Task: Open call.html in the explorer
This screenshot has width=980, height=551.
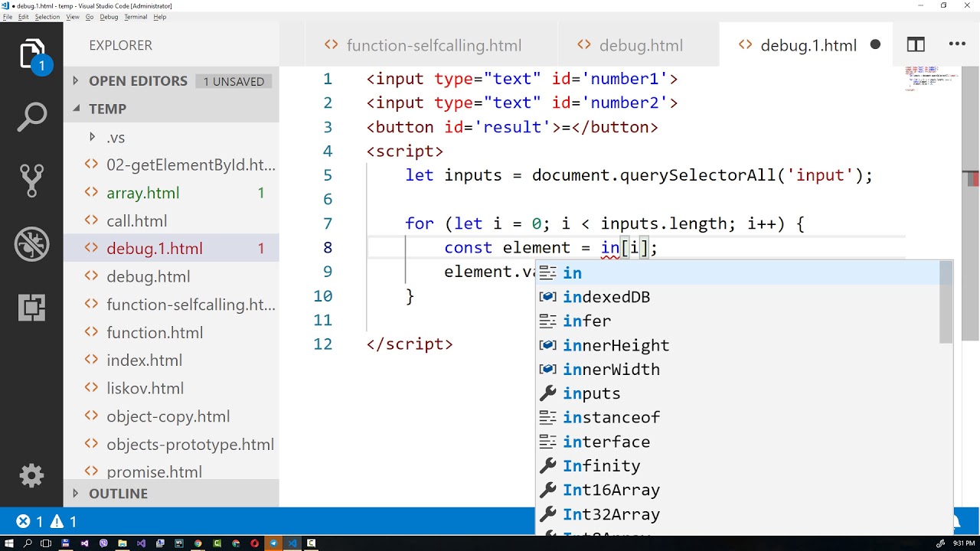Action: pyautogui.click(x=171, y=220)
